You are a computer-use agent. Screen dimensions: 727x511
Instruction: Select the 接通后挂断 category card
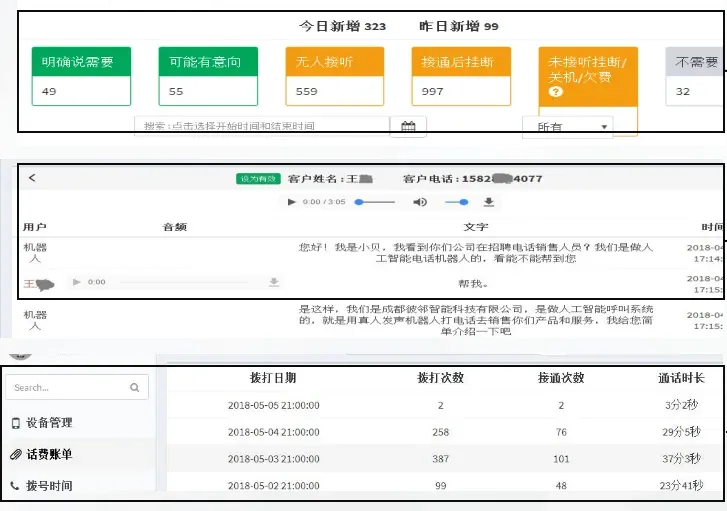[x=461, y=77]
